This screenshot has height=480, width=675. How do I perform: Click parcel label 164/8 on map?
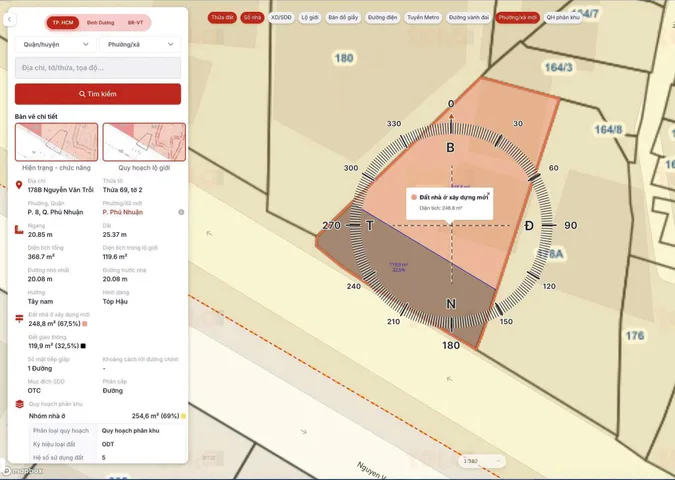click(x=608, y=130)
